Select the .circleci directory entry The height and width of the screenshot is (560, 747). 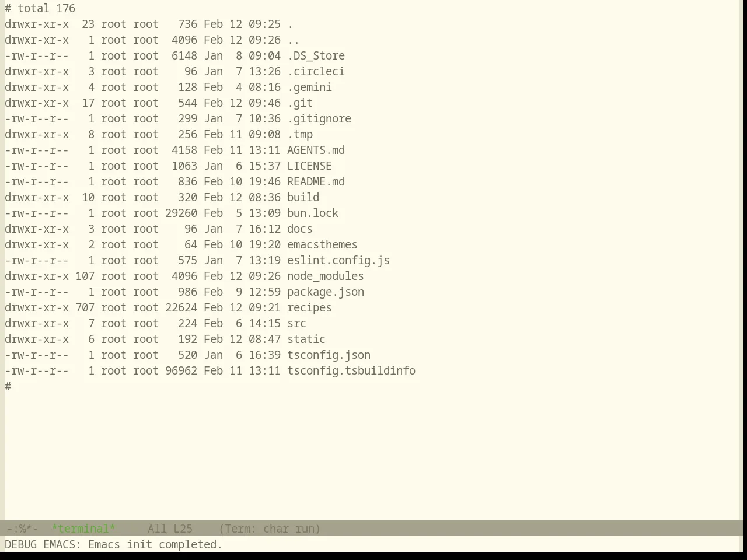click(x=316, y=71)
